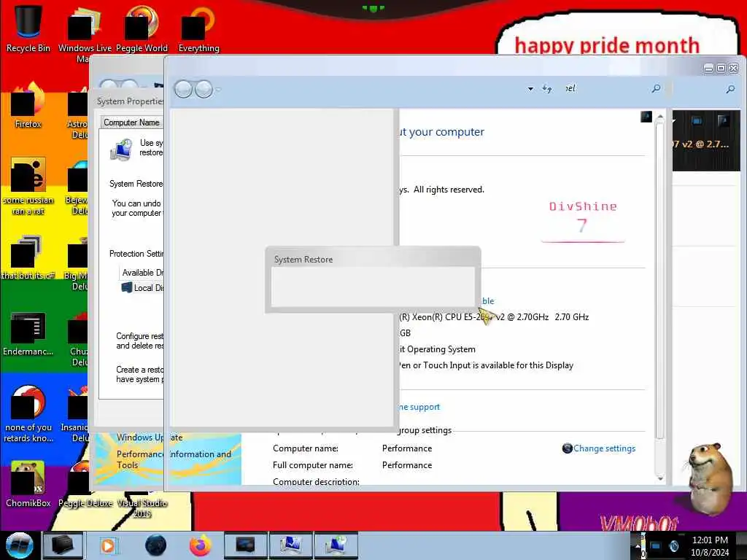Click the first black pinned taskbar button
This screenshot has width=747, height=560.
click(63, 545)
